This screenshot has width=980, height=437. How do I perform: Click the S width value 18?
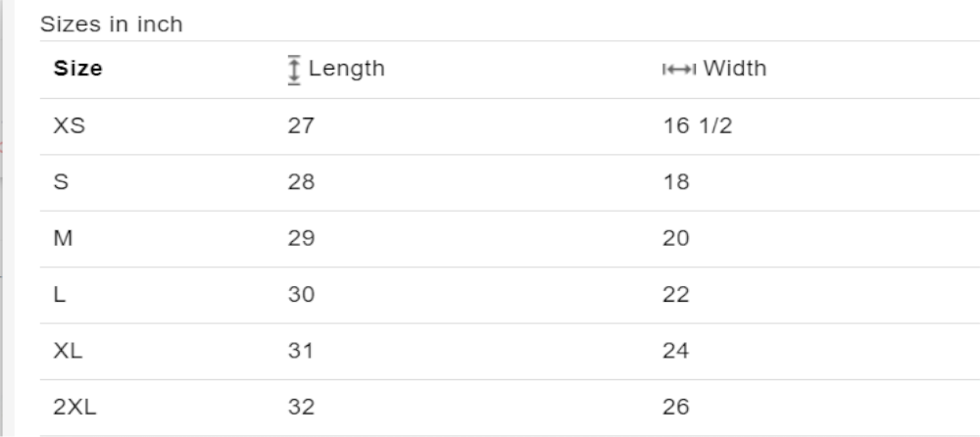676,182
